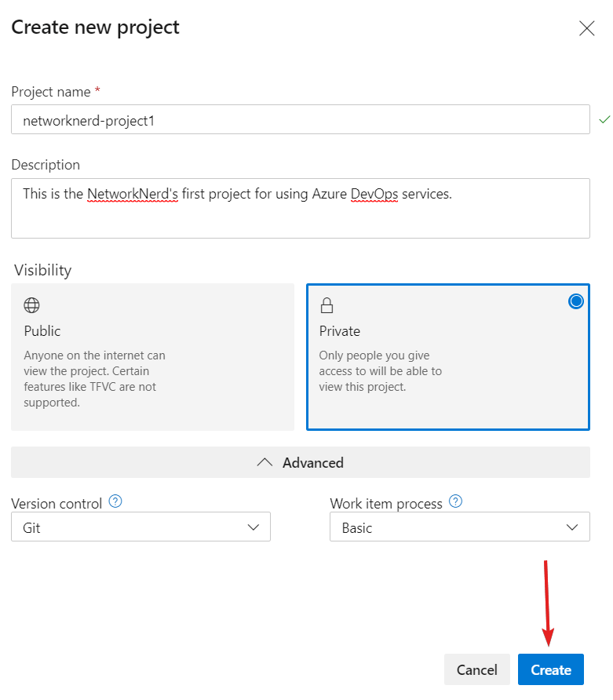This screenshot has width=613, height=700.
Task: Close the Create new project dialog
Action: coord(586,27)
